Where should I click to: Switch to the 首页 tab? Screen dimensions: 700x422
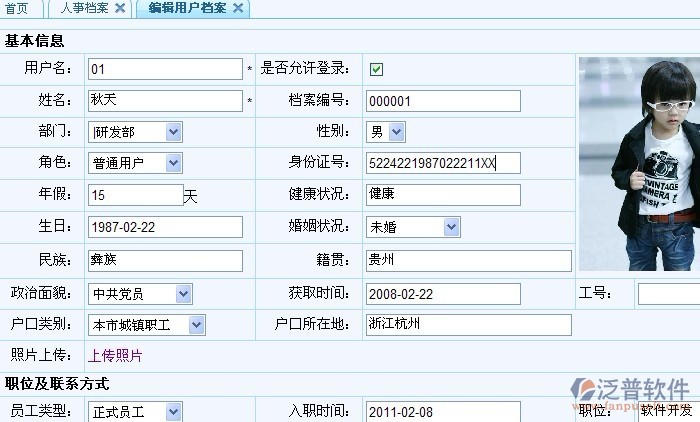17,8
